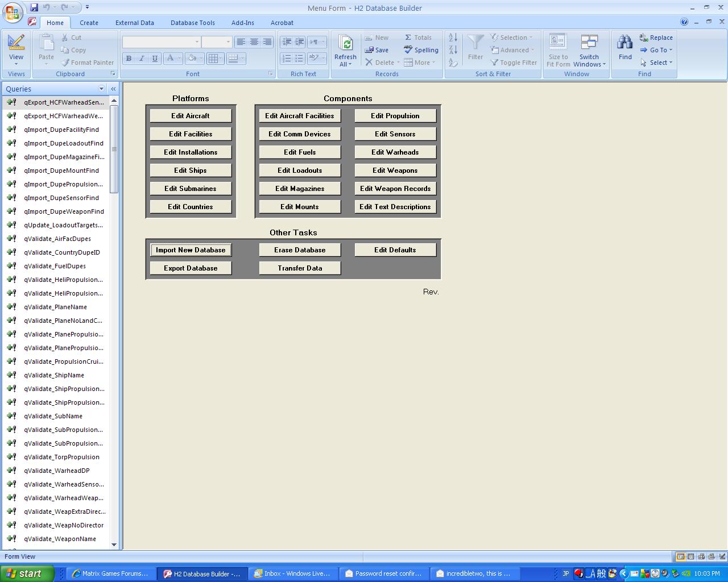Collapse the navigation pane with shutter button

tap(113, 89)
